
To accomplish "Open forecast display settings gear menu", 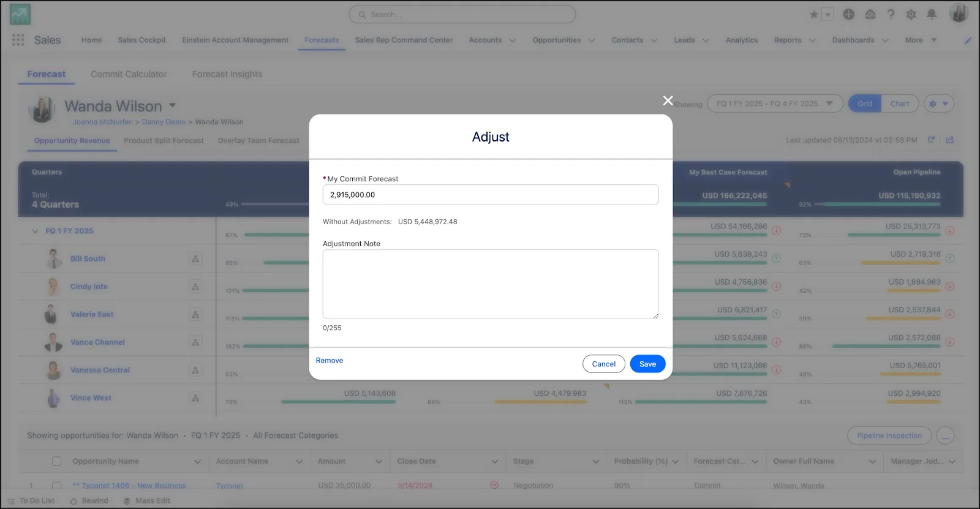I will tap(938, 104).
